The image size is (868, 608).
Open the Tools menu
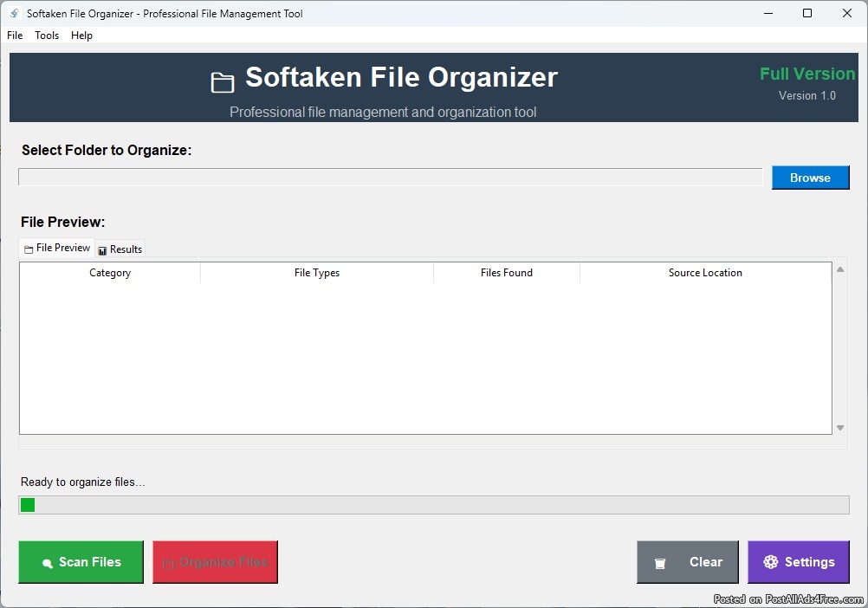pos(47,36)
